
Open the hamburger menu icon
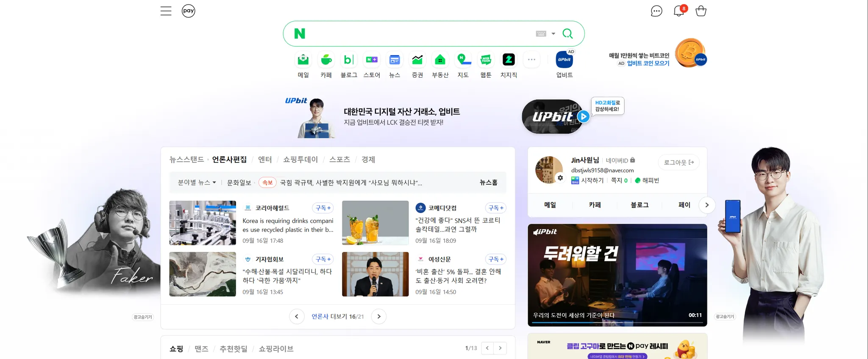click(x=166, y=11)
